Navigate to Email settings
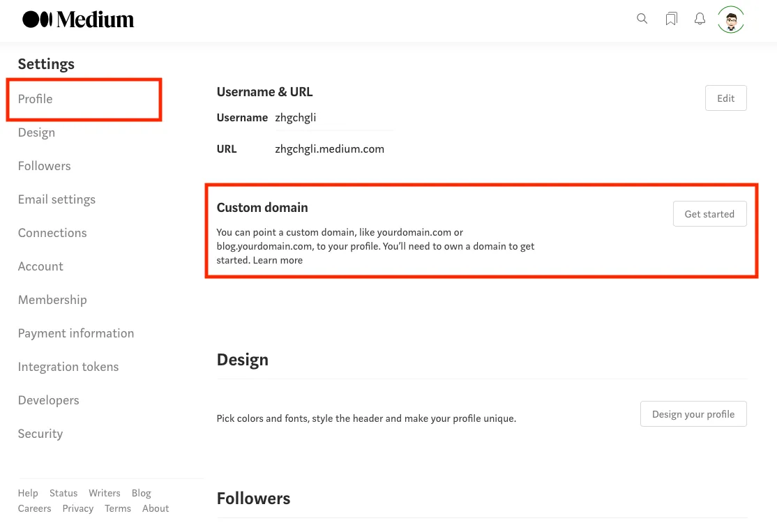The width and height of the screenshot is (777, 532). (56, 199)
